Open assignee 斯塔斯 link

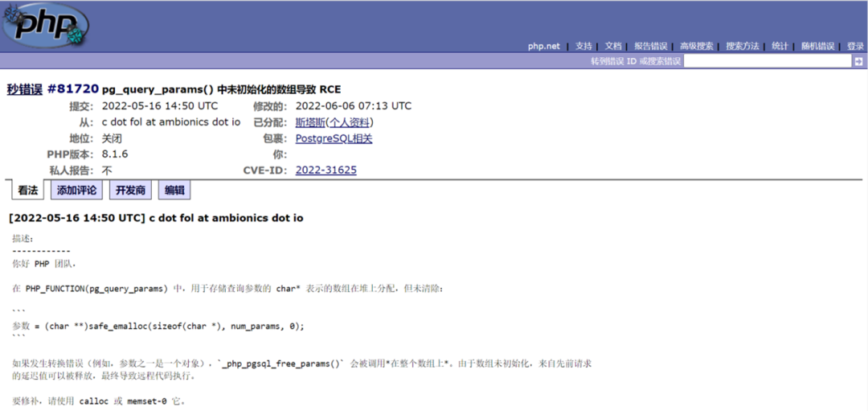point(309,122)
